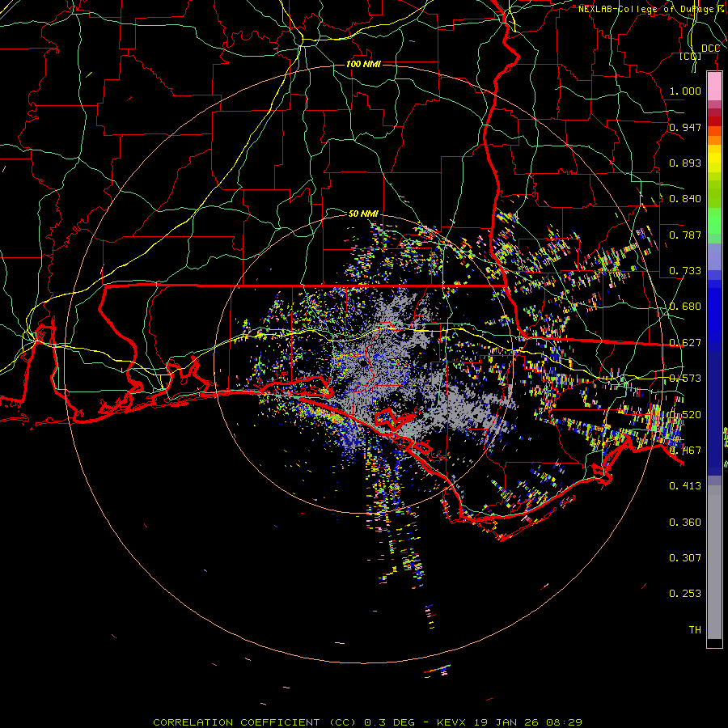Click the [CC] legend units label
This screenshot has width=728, height=728.
coord(691,56)
